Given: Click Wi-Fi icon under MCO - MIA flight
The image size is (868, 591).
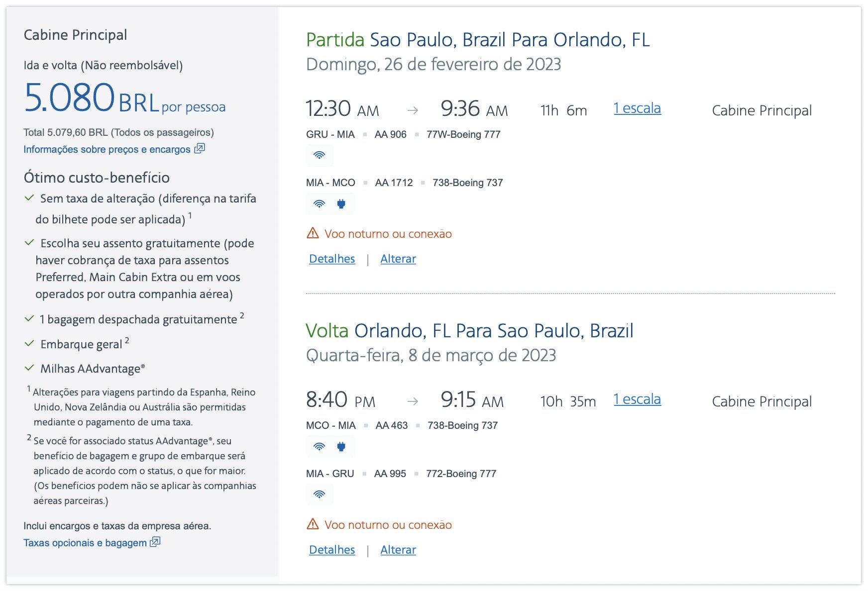Looking at the screenshot, I should coord(320,446).
